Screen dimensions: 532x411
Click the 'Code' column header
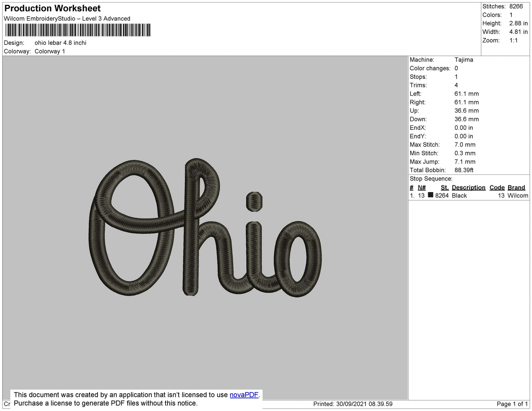[x=497, y=187]
